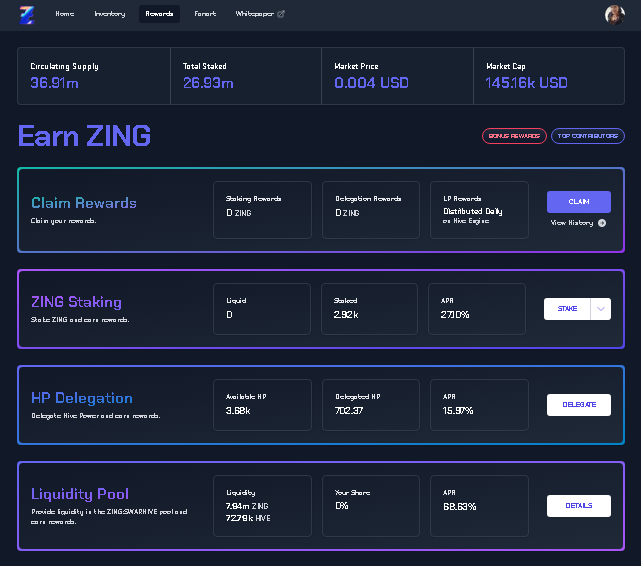The height and width of the screenshot is (566, 641).
Task: Click the Total Staked value 26.93m
Action: coord(208,83)
